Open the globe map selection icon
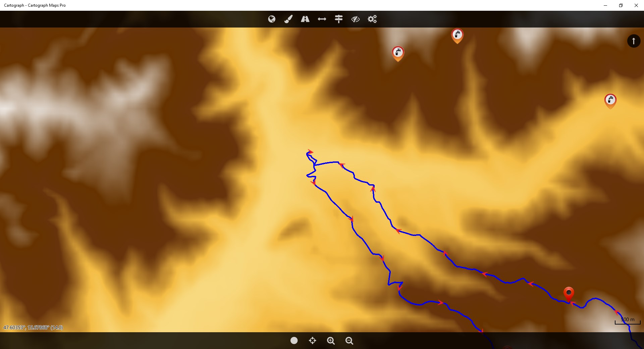 [272, 19]
